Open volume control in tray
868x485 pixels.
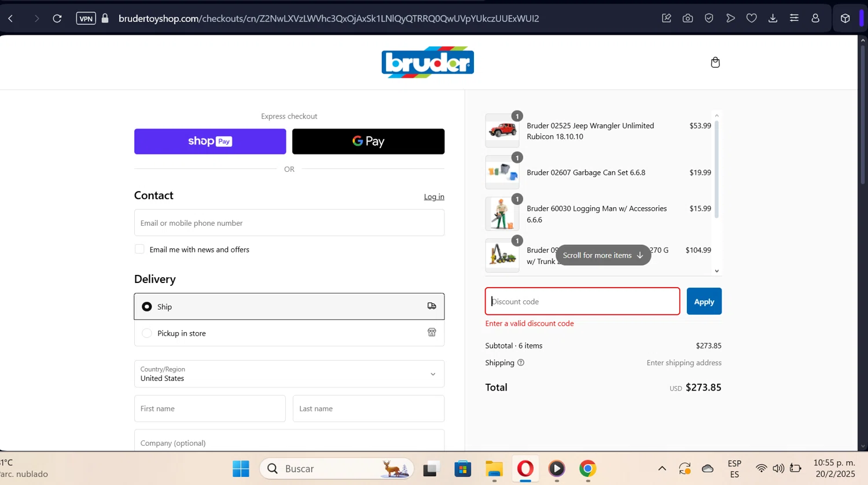tap(778, 468)
